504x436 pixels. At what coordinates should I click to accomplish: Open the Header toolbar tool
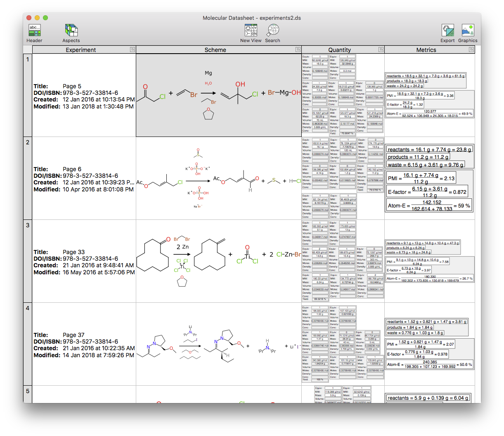[x=35, y=31]
